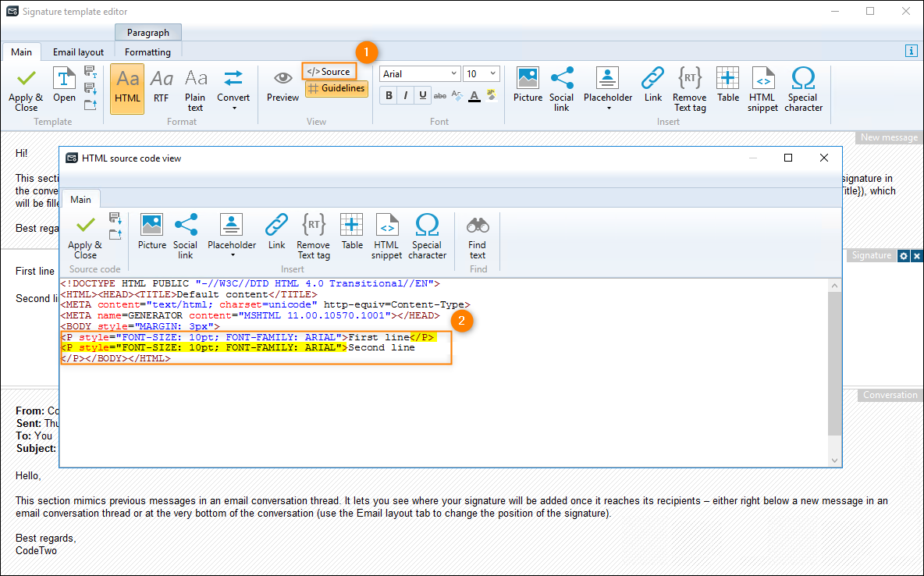The height and width of the screenshot is (576, 924).
Task: Open the Formatting ribbon tab
Action: 147,52
